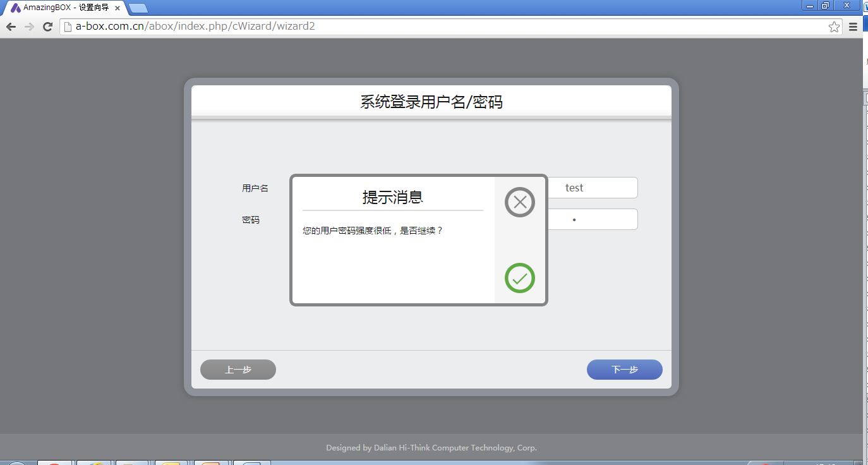Open the Chrome hamburger menu
The image size is (868, 465).
coord(853,27)
